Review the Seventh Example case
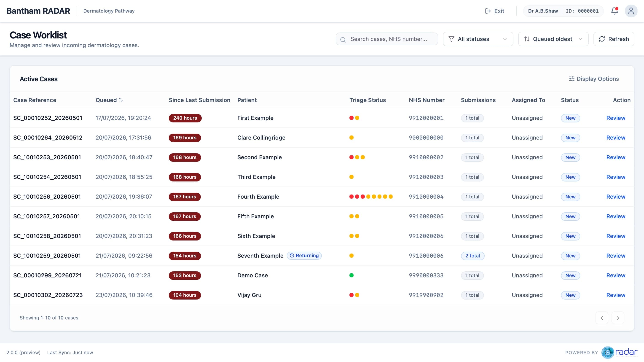Image resolution: width=644 pixels, height=362 pixels. [x=616, y=256]
